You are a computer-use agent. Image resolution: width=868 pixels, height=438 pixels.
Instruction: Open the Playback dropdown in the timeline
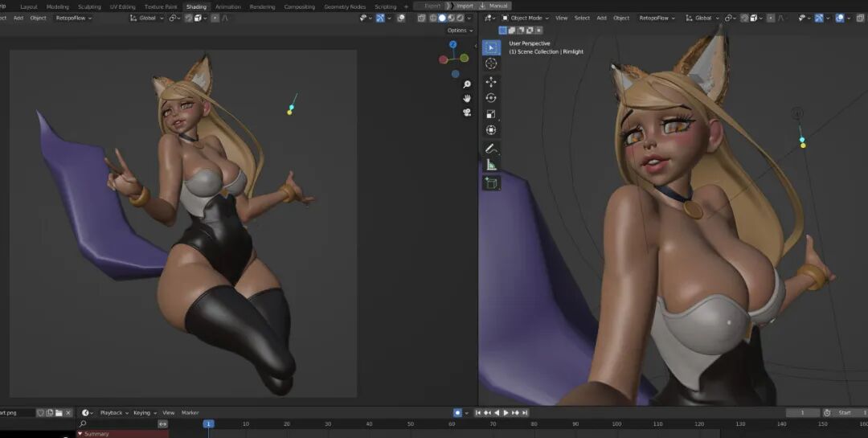[x=114, y=412]
